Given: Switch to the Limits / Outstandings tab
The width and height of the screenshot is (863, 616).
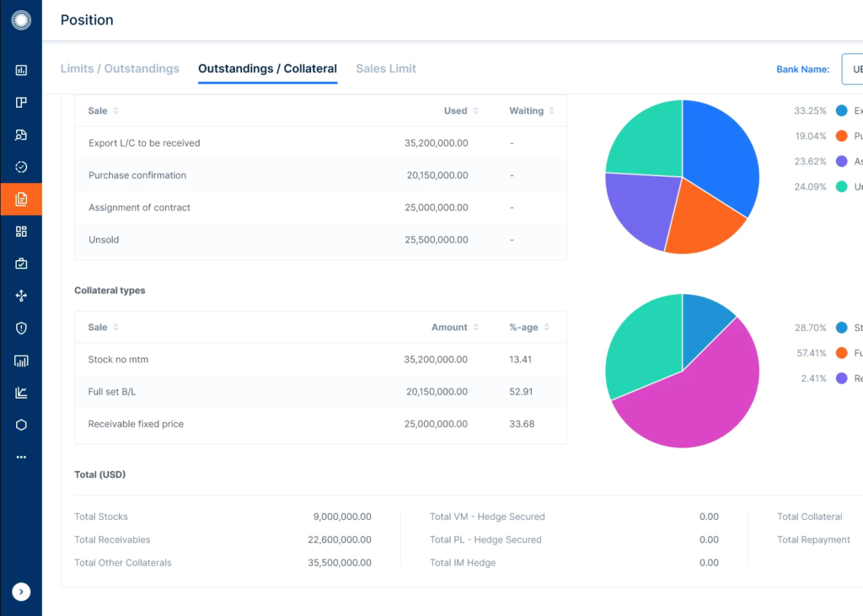Looking at the screenshot, I should (x=120, y=69).
